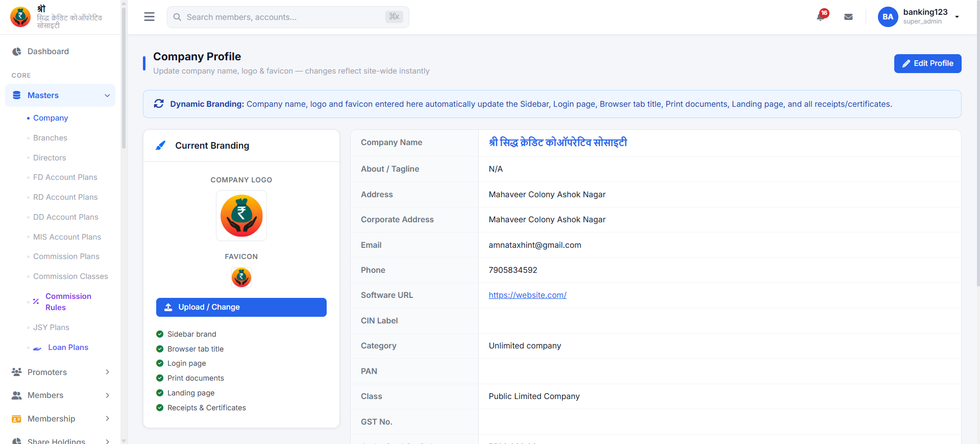Click the Members people icon

pyautogui.click(x=17, y=395)
